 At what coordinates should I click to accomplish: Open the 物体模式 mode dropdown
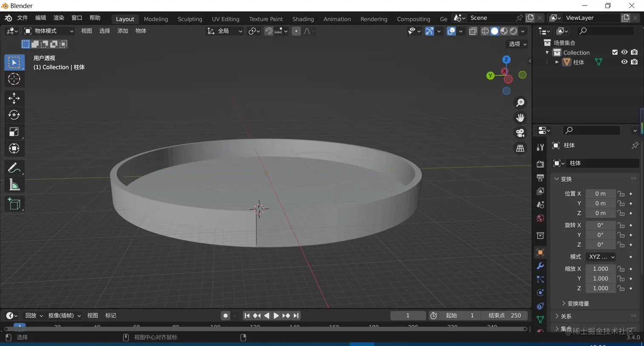(x=49, y=31)
